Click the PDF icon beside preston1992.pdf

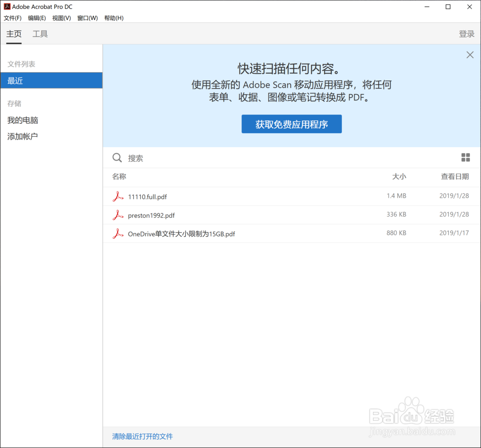(118, 215)
